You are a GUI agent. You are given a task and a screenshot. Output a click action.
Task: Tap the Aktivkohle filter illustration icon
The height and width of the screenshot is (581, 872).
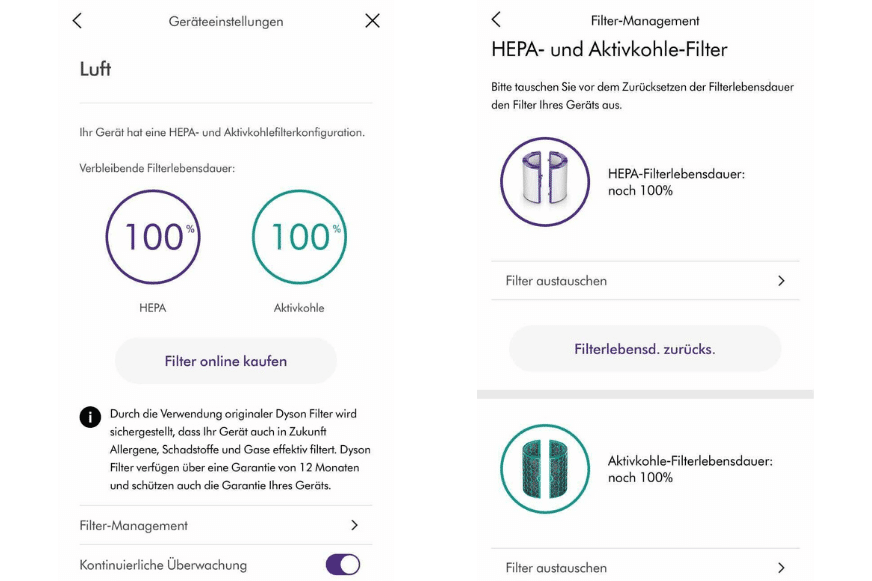coord(544,467)
